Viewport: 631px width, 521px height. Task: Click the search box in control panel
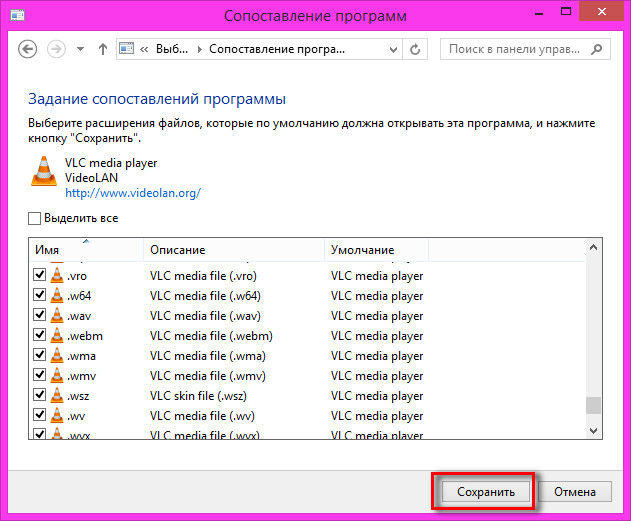point(525,49)
